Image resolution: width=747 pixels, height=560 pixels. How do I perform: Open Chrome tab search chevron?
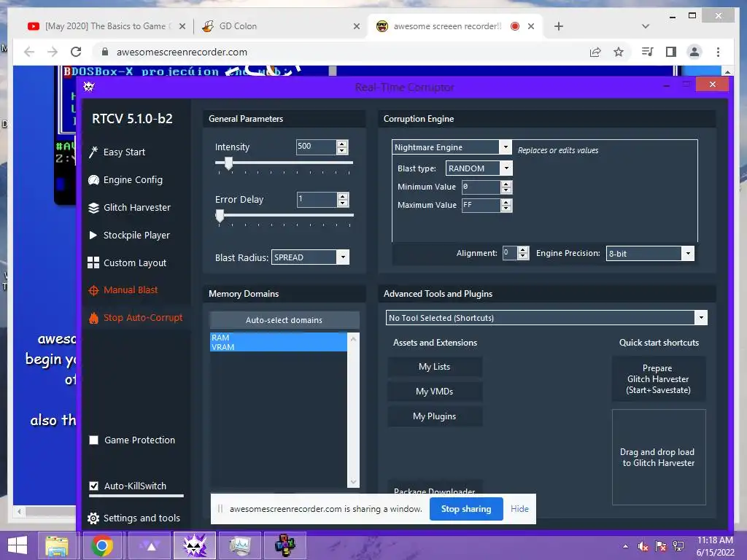click(x=646, y=26)
